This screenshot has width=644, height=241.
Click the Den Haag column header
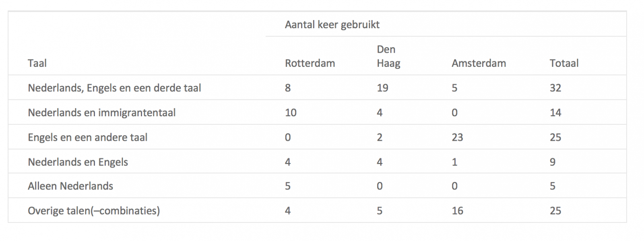[x=388, y=56]
